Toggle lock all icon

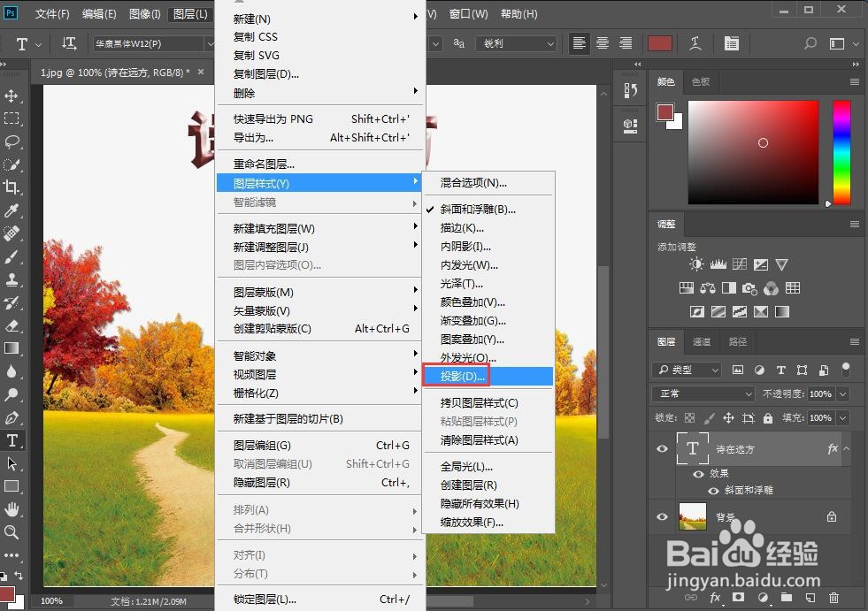768,418
